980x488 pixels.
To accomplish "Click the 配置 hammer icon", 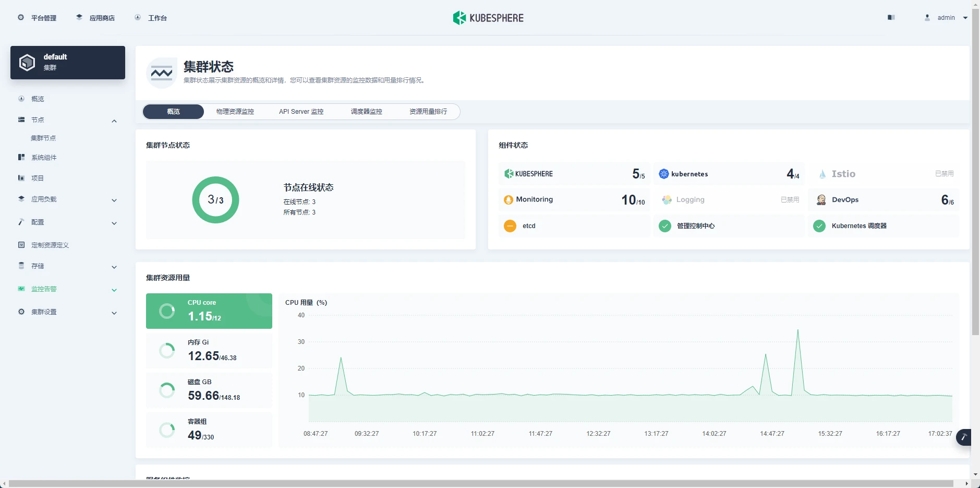I will pyautogui.click(x=21, y=222).
